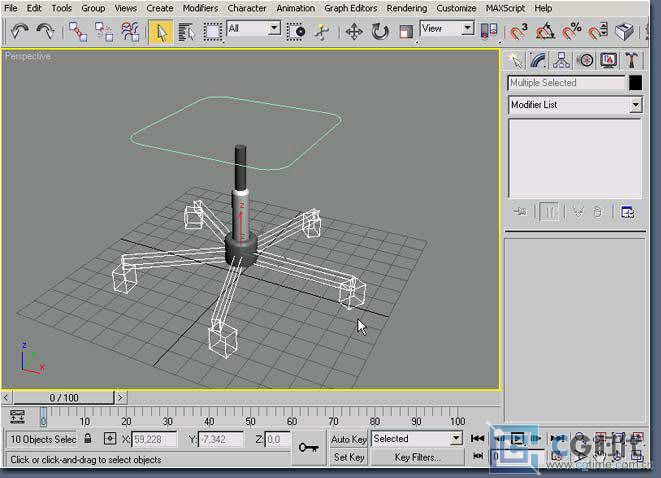661x478 pixels.
Task: Toggle Absolute/Offset transform type-in mode
Action: pos(110,439)
